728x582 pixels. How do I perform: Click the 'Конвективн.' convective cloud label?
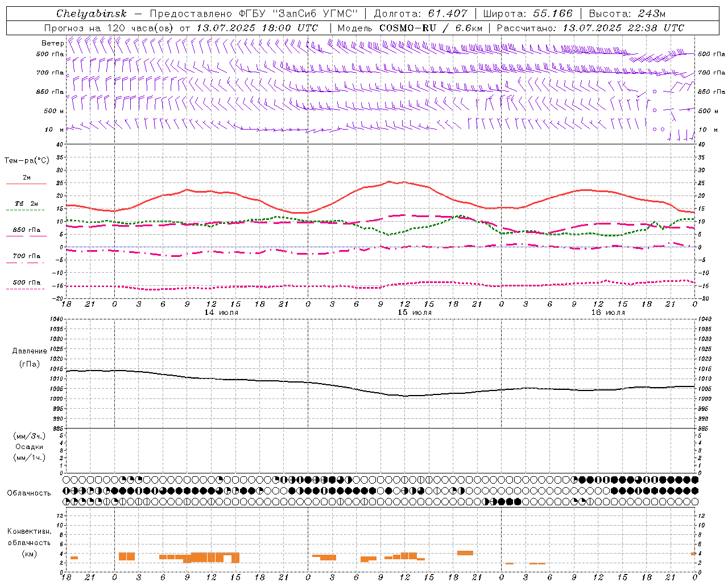[x=30, y=531]
